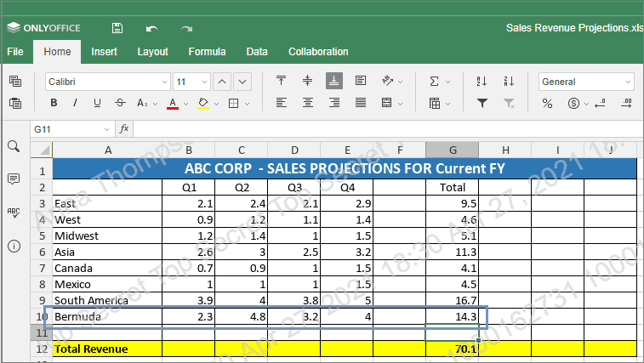Screen dimensions: 644x363
Task: Toggle bold formatting
Action: click(x=54, y=103)
